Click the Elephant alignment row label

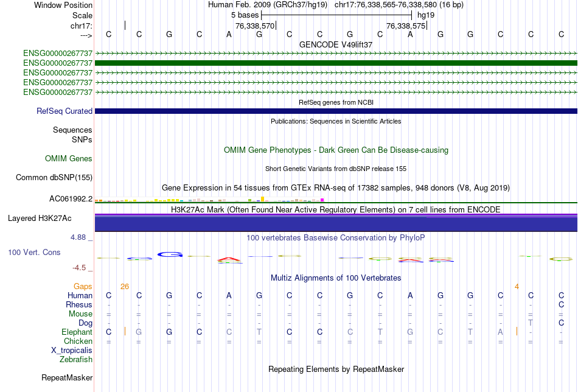coord(77,332)
